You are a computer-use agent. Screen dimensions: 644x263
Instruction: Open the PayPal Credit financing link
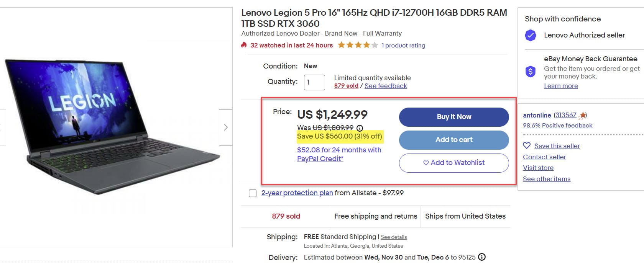point(339,154)
